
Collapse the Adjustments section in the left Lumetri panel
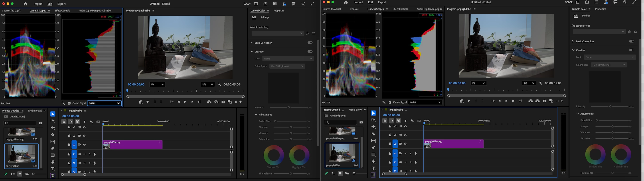pos(256,115)
